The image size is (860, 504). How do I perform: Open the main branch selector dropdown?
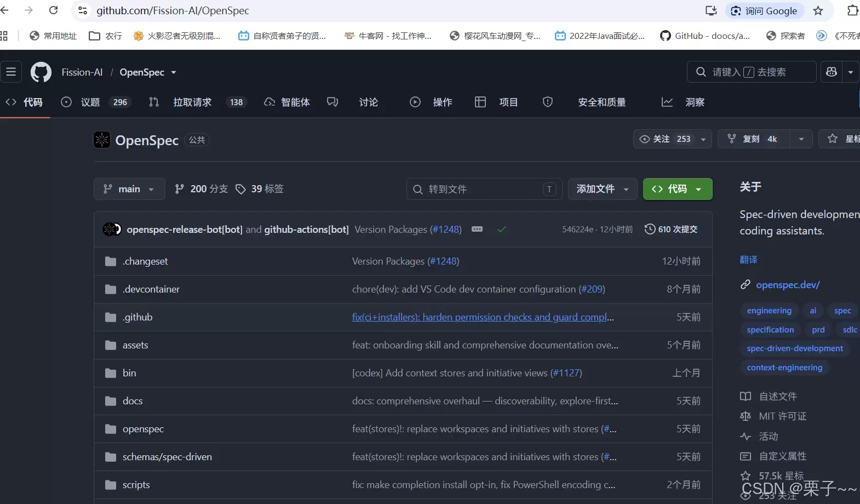point(129,189)
